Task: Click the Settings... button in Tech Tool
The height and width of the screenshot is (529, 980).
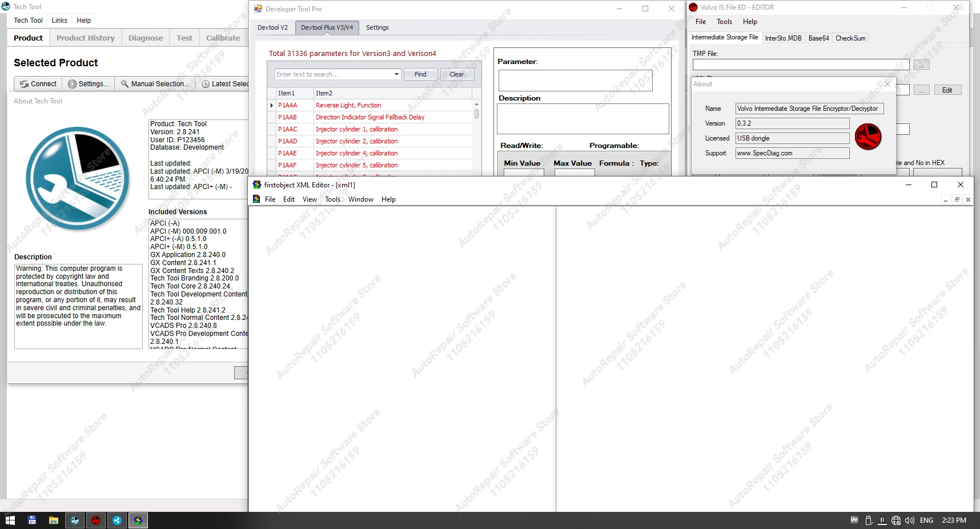Action: [x=88, y=84]
